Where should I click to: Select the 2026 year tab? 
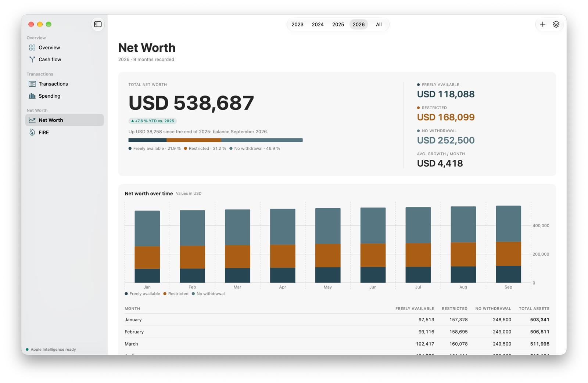359,25
